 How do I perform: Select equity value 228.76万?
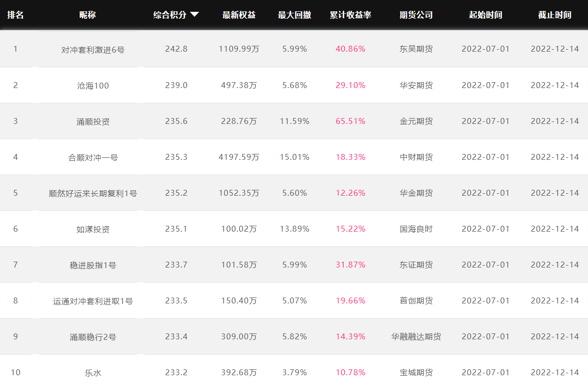(239, 121)
